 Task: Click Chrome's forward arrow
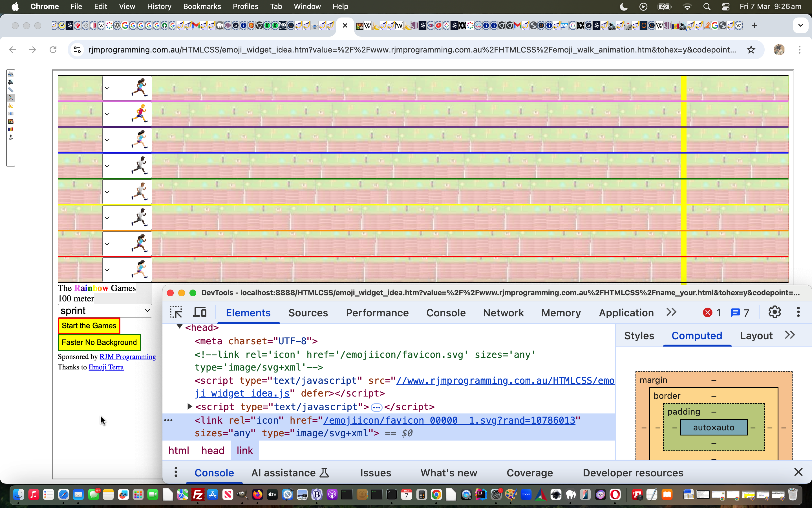pyautogui.click(x=32, y=50)
